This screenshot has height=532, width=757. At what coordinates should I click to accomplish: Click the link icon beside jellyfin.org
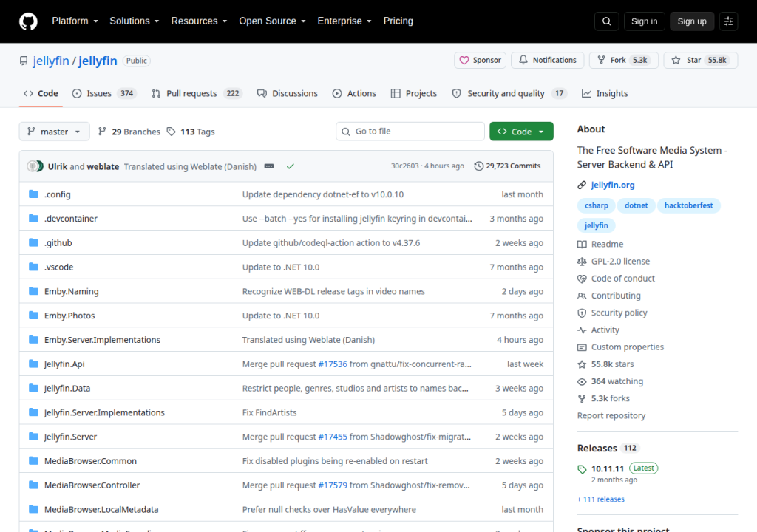tap(582, 185)
